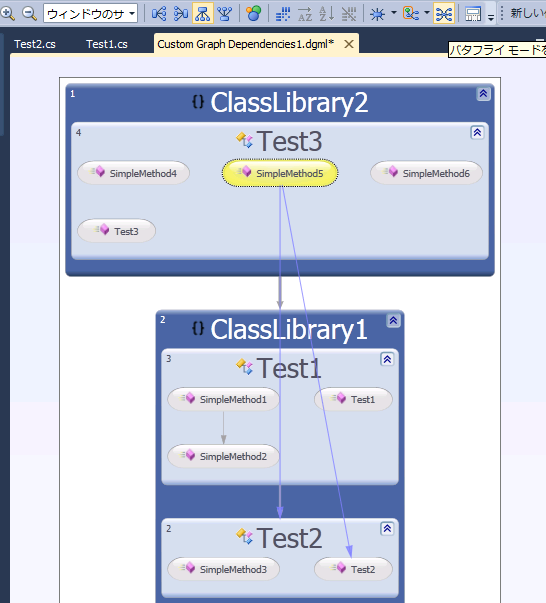The width and height of the screenshot is (546, 603).
Task: Collapse the Test3 class group
Action: click(x=477, y=133)
